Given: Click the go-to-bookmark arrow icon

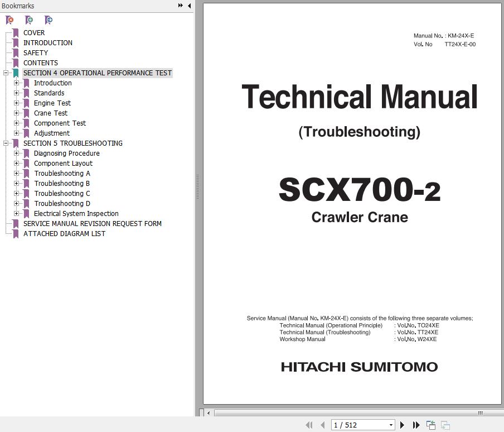Looking at the screenshot, I should coord(49,20).
